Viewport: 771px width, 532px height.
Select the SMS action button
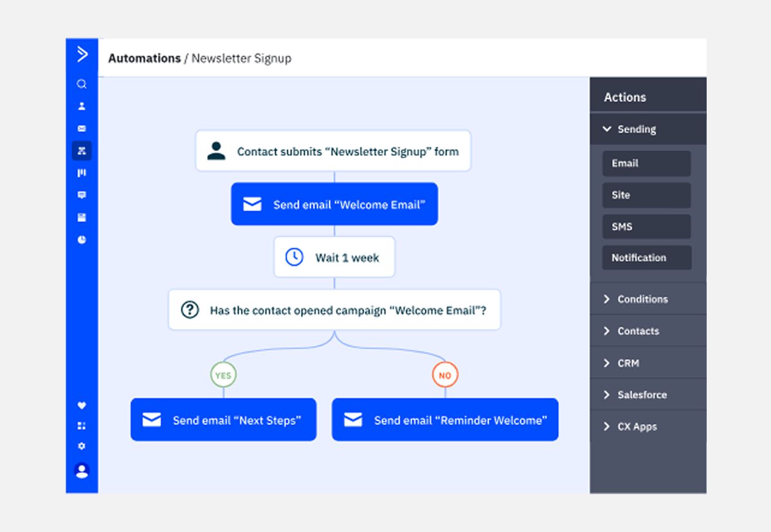[647, 226]
